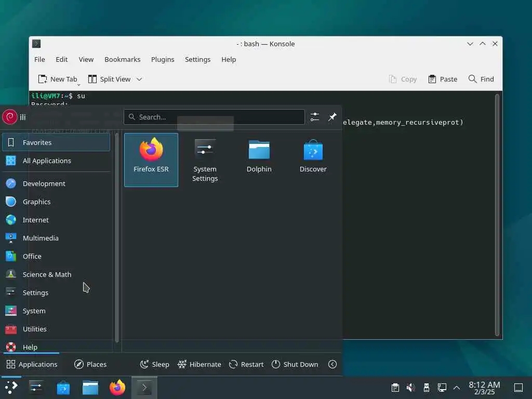This screenshot has height=399, width=532.
Task: Switch to the Applications tab
Action: pos(32,364)
